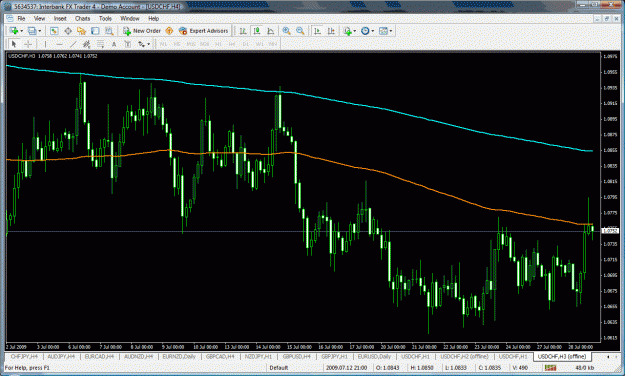The image size is (625, 376).
Task: Click the 'Default' profile in status bar
Action: click(x=279, y=368)
